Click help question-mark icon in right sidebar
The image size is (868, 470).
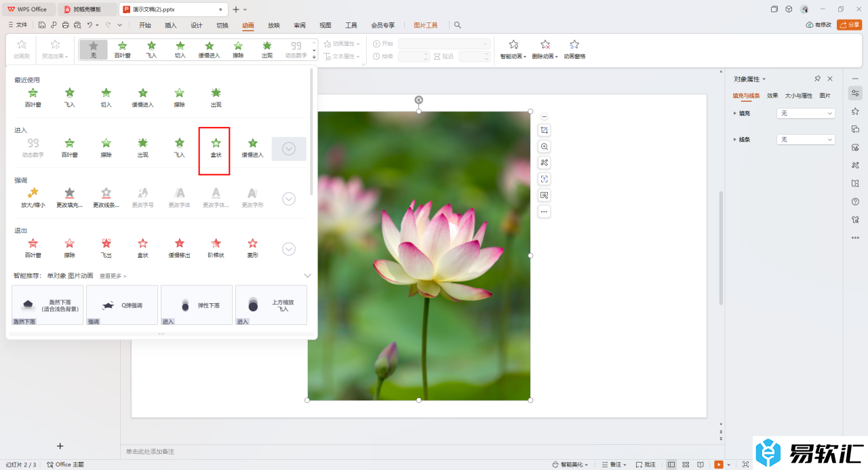855,201
